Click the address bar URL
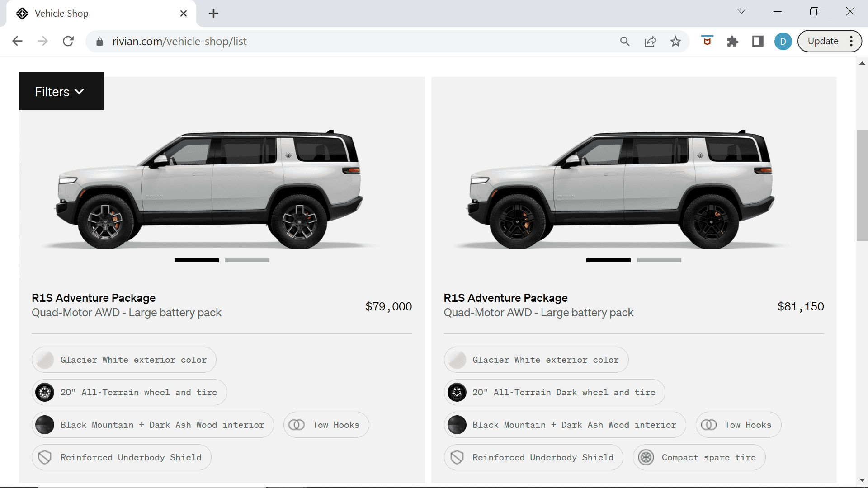The width and height of the screenshot is (868, 488). (x=179, y=42)
